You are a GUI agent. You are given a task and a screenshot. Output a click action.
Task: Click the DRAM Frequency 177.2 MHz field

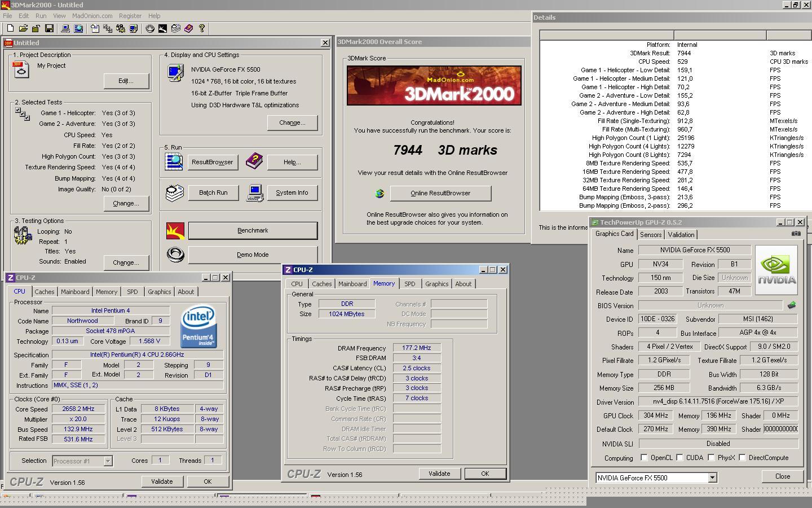[417, 348]
